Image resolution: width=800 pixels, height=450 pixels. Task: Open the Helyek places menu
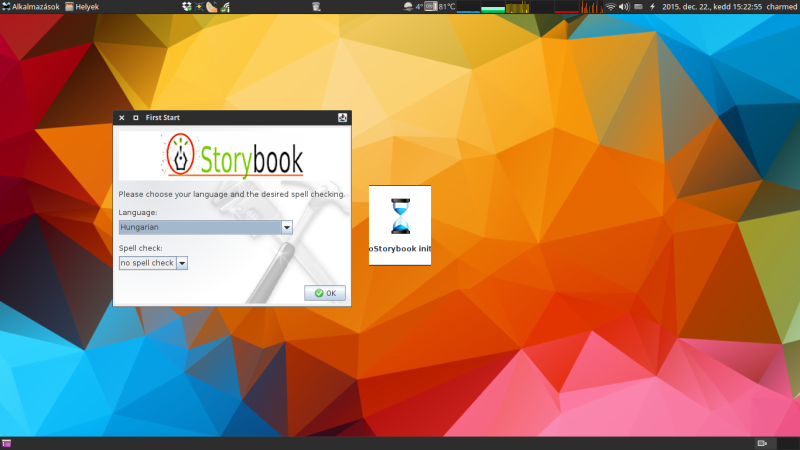click(82, 7)
